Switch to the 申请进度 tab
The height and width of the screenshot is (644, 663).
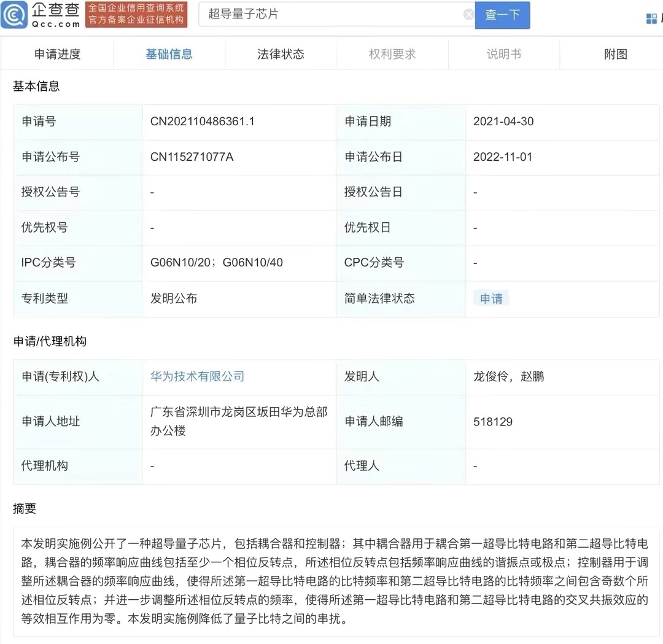click(57, 54)
